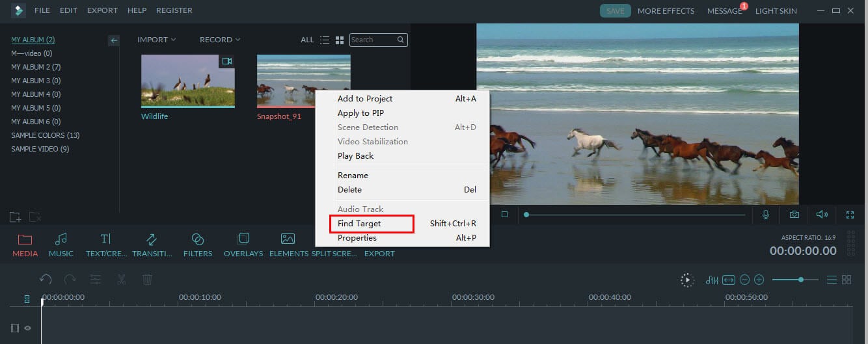Image resolution: width=868 pixels, height=344 pixels.
Task: Click the microphone voiceover icon
Action: click(766, 214)
